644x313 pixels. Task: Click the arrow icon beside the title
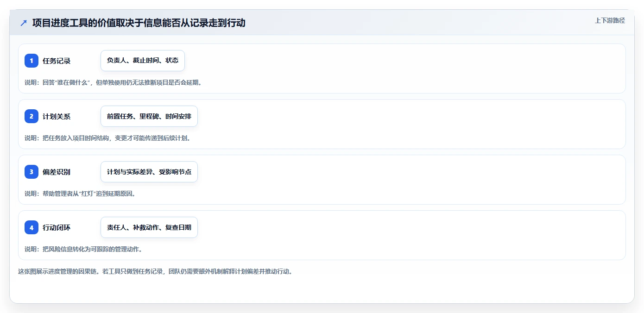24,23
